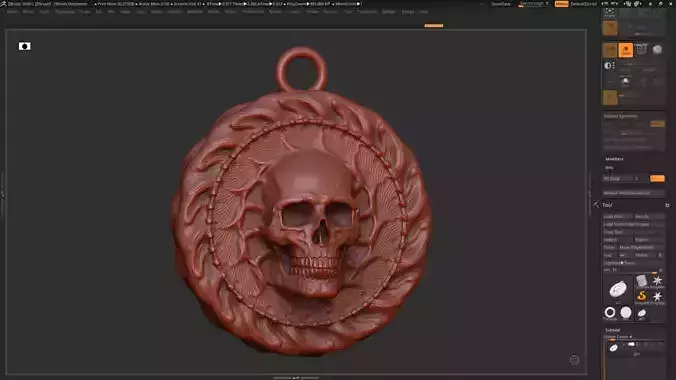
Task: Click the Load Tool button
Action: 617,217
